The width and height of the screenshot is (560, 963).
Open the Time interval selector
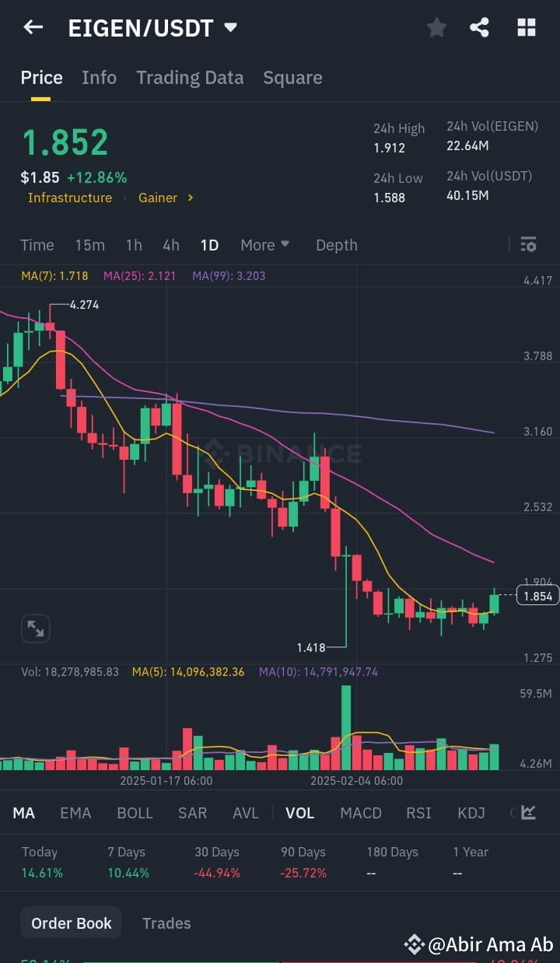click(37, 244)
